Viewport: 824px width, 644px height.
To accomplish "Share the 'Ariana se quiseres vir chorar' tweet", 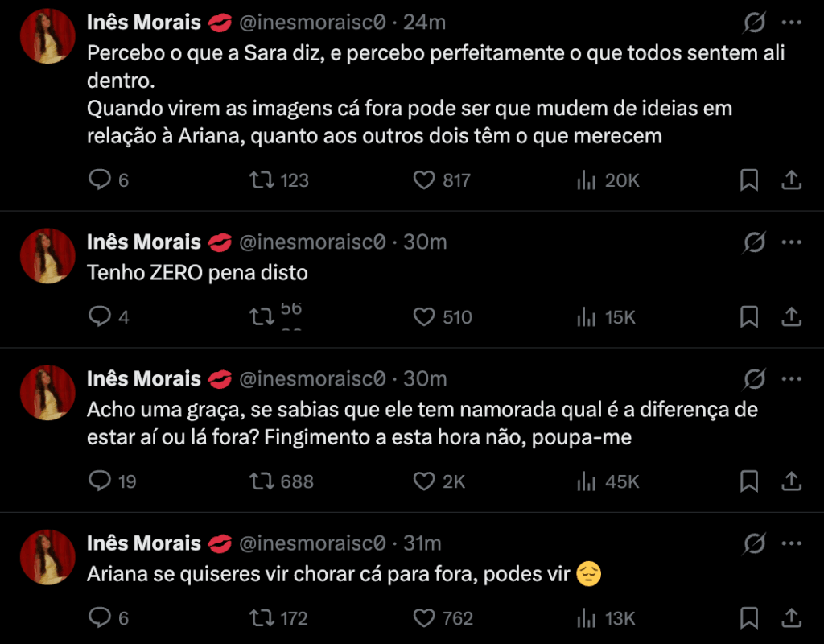I will point(791,618).
